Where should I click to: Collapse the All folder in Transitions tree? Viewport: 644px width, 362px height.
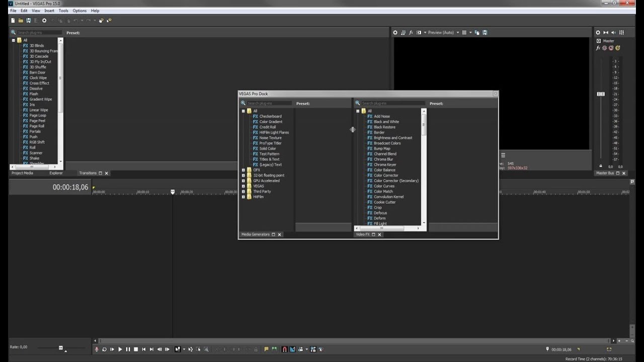point(14,40)
